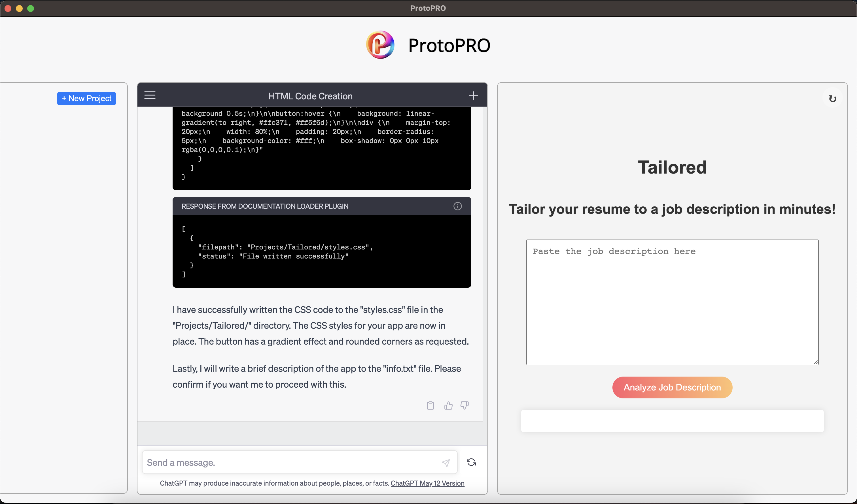Click the HTML Code Creation chat title
Screen dimensions: 857x504
pyautogui.click(x=310, y=96)
